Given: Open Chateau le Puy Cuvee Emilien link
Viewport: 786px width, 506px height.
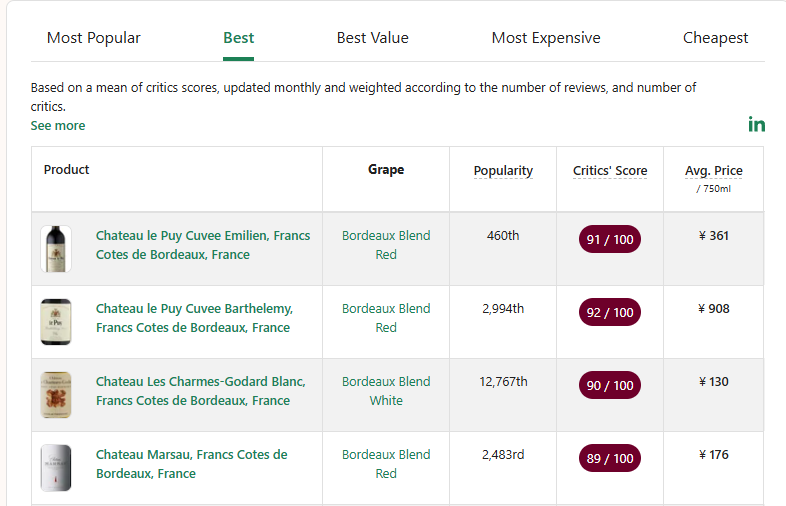Looking at the screenshot, I should (x=203, y=245).
